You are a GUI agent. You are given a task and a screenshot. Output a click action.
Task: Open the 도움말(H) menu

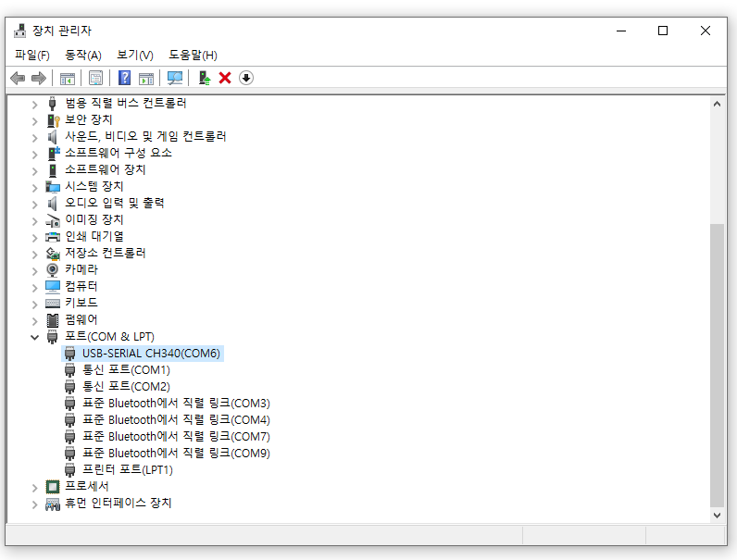pyautogui.click(x=193, y=55)
